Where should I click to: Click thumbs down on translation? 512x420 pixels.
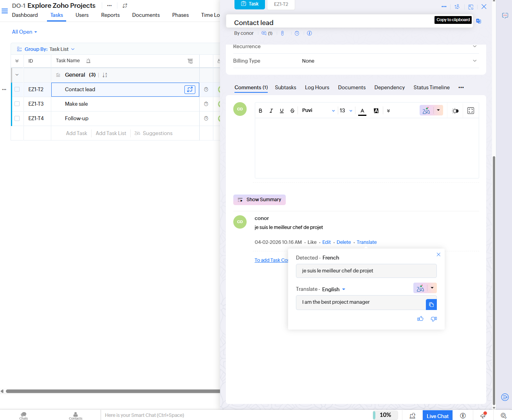pyautogui.click(x=434, y=319)
